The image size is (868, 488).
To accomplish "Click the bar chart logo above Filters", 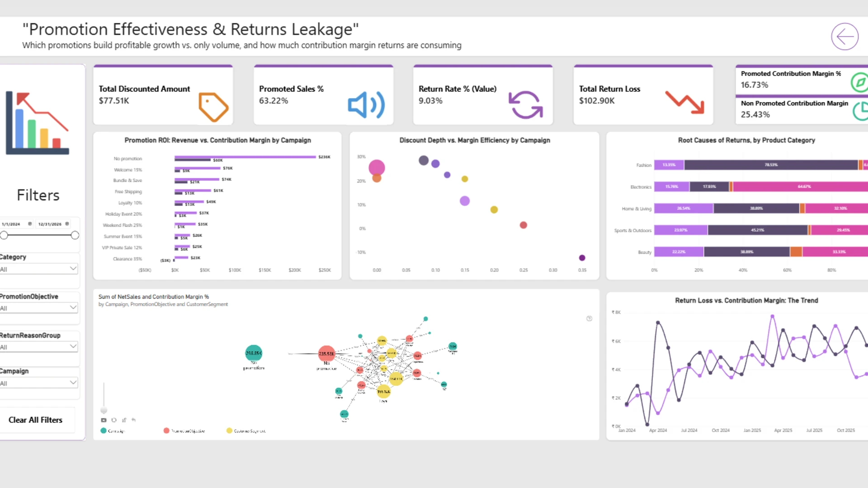I will [x=38, y=123].
